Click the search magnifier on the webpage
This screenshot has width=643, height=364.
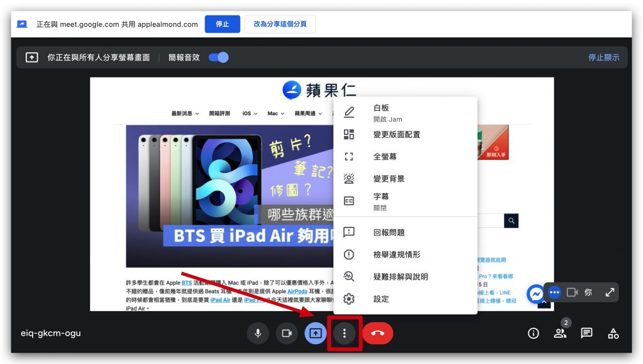click(x=511, y=221)
